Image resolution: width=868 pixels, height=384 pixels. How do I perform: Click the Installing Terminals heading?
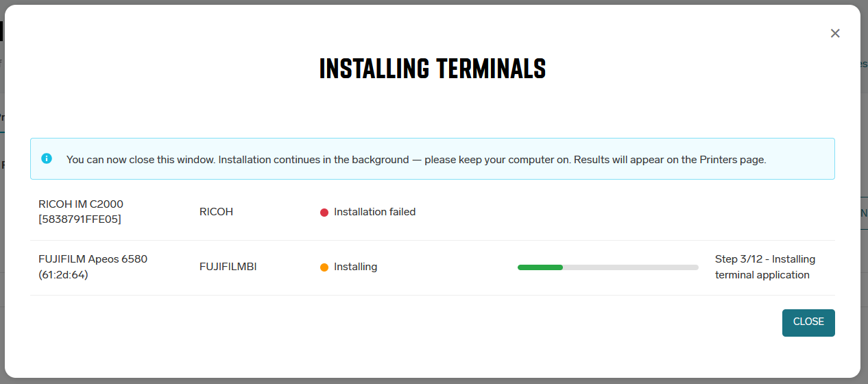(433, 69)
